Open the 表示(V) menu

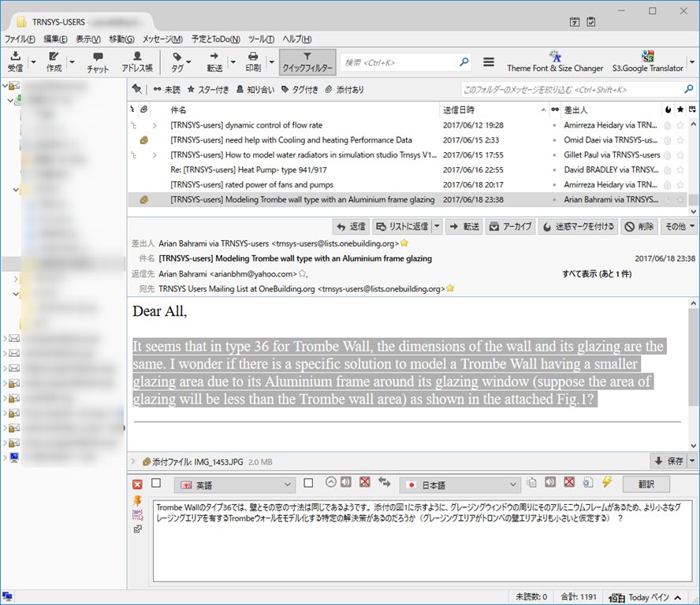[88, 39]
